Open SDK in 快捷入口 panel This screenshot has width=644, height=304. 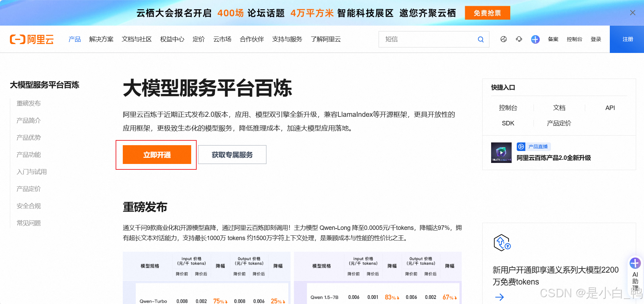[x=508, y=123]
